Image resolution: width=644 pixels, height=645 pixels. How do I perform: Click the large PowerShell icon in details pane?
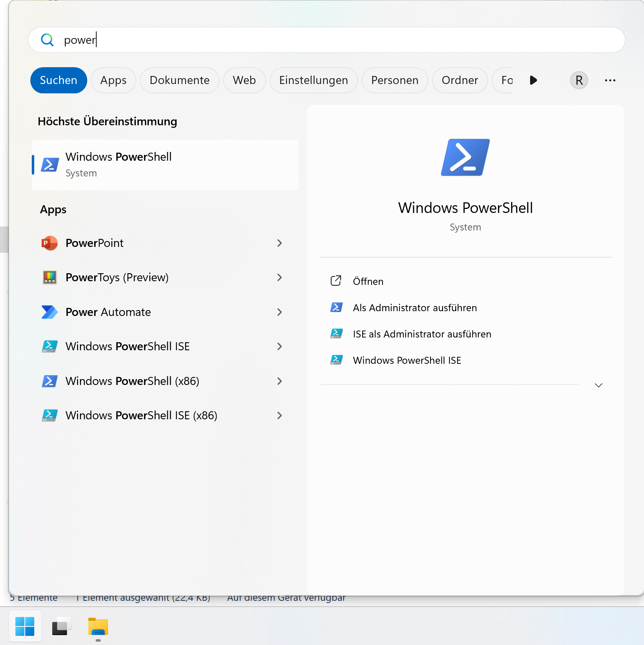pos(465,157)
